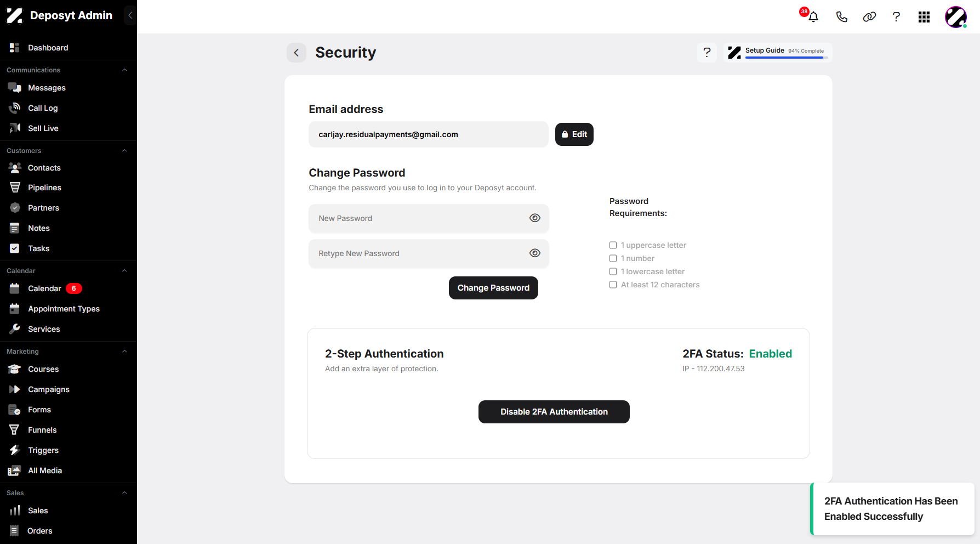This screenshot has height=544, width=980.
Task: Click the phone dialer icon
Action: pyautogui.click(x=841, y=16)
